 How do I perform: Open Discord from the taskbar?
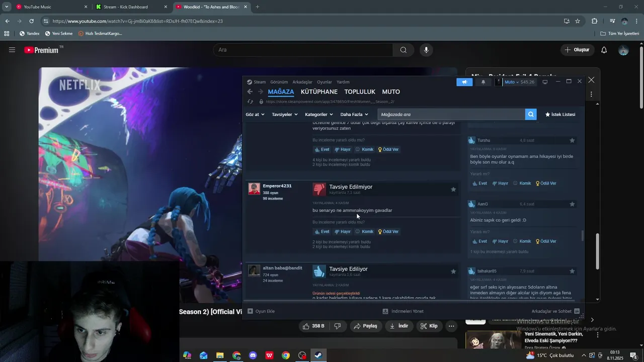253,355
